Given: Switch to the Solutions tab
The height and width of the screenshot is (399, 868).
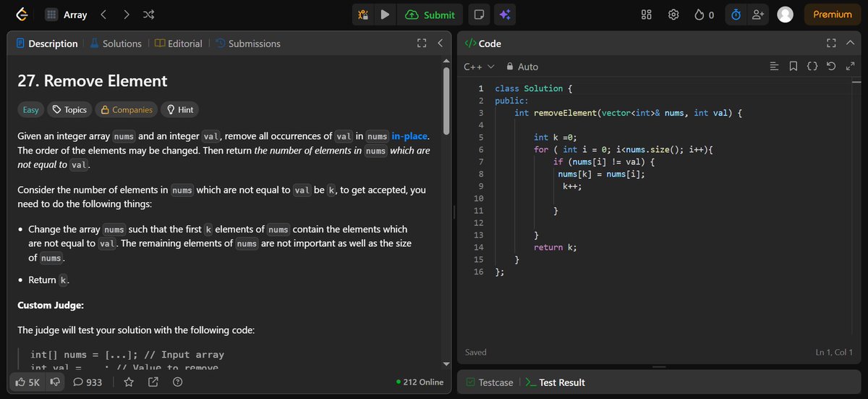Looking at the screenshot, I should (116, 43).
